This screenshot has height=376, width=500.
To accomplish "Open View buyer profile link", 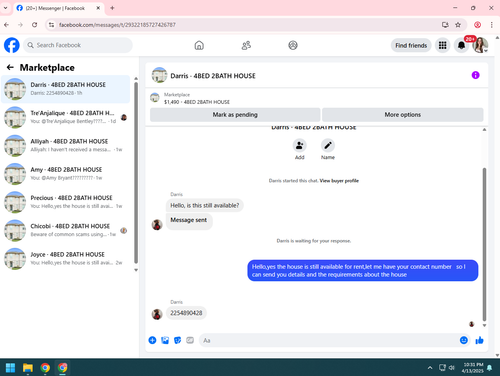I will click(339, 181).
